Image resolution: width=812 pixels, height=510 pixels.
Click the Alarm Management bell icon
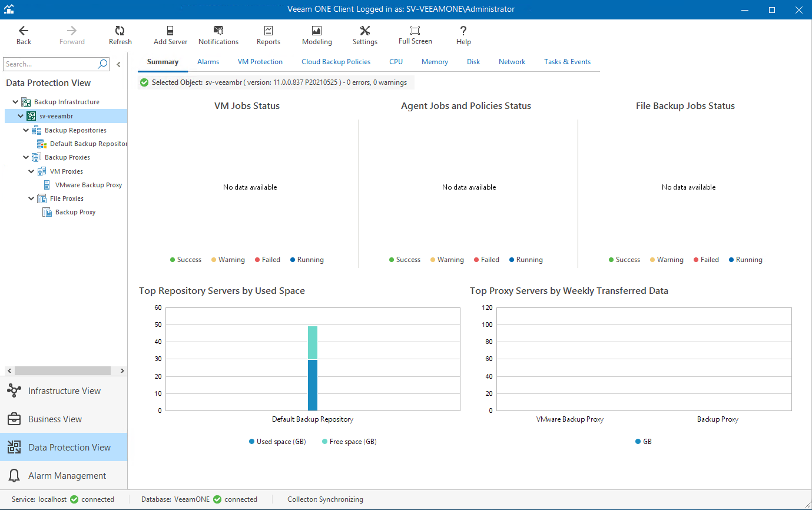click(x=14, y=475)
